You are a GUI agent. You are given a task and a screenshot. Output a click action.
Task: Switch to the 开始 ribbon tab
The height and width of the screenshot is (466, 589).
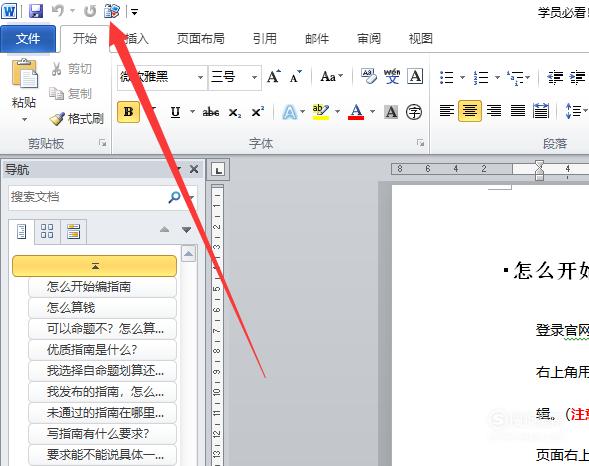click(x=85, y=39)
